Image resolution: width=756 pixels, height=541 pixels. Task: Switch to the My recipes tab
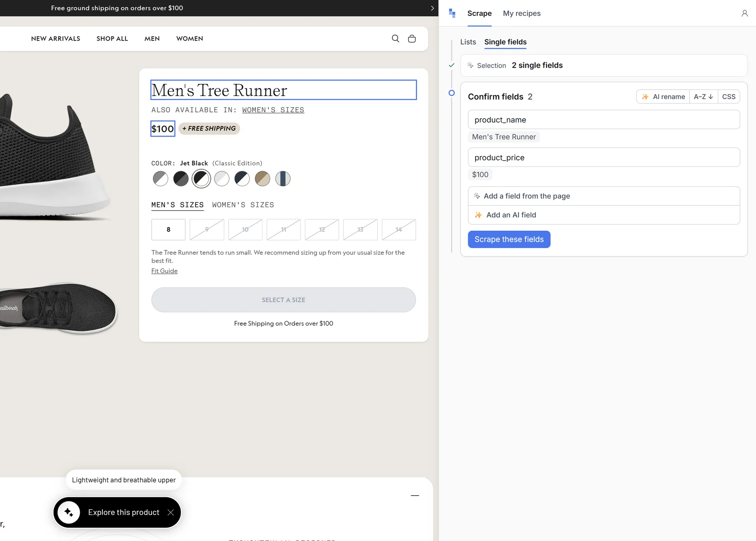pyautogui.click(x=522, y=13)
